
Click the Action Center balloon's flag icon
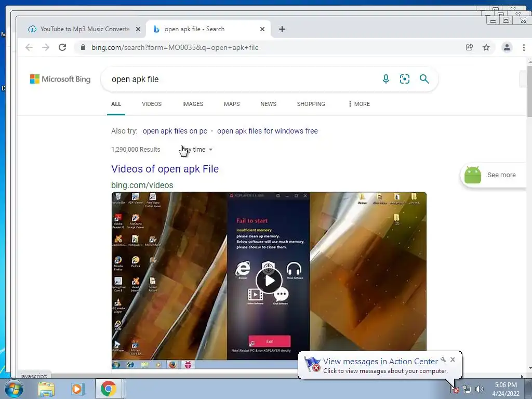pyautogui.click(x=312, y=364)
